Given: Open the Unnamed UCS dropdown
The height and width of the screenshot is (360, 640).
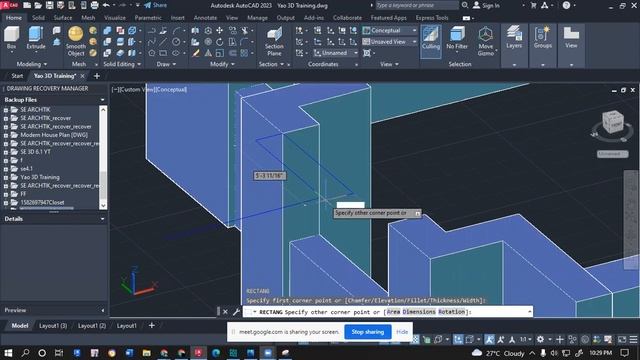Looking at the screenshot, I should point(336,53).
